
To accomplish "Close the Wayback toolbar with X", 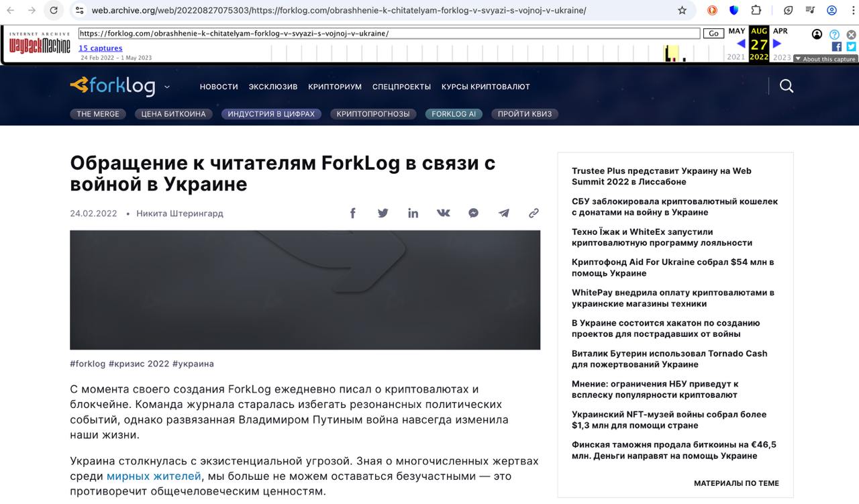I will 851,34.
